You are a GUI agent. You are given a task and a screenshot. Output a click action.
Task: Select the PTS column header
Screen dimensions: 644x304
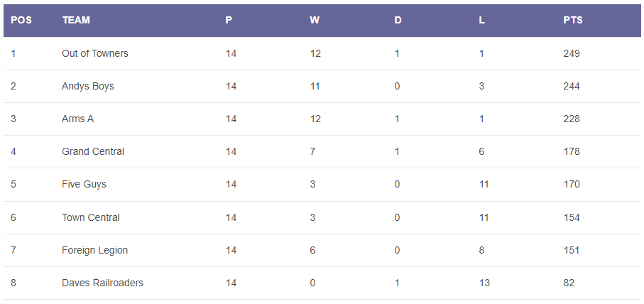(x=573, y=20)
